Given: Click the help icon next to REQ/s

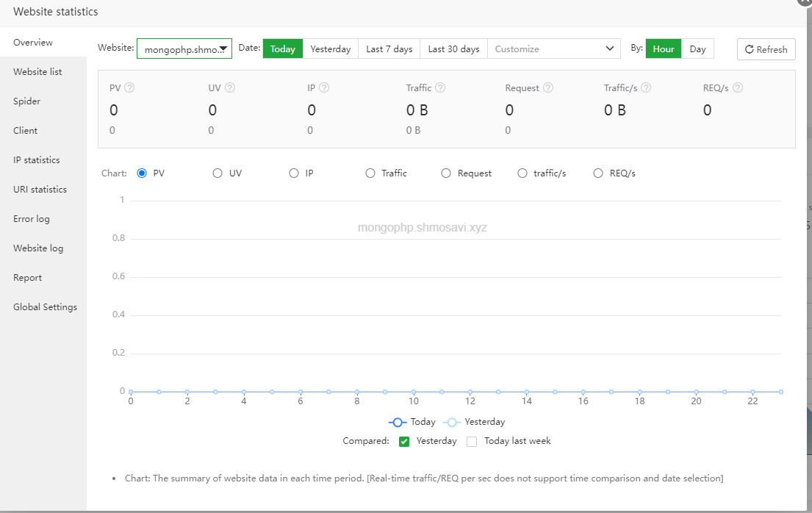Looking at the screenshot, I should click(x=738, y=87).
